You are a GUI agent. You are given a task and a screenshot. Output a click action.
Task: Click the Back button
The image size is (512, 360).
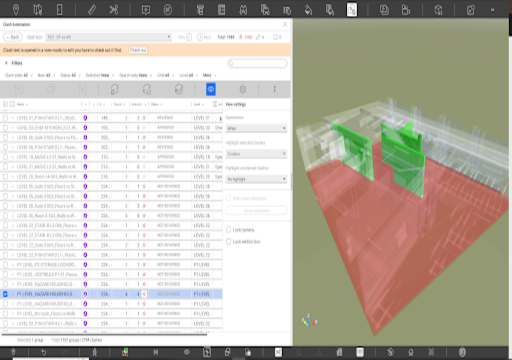coord(13,37)
